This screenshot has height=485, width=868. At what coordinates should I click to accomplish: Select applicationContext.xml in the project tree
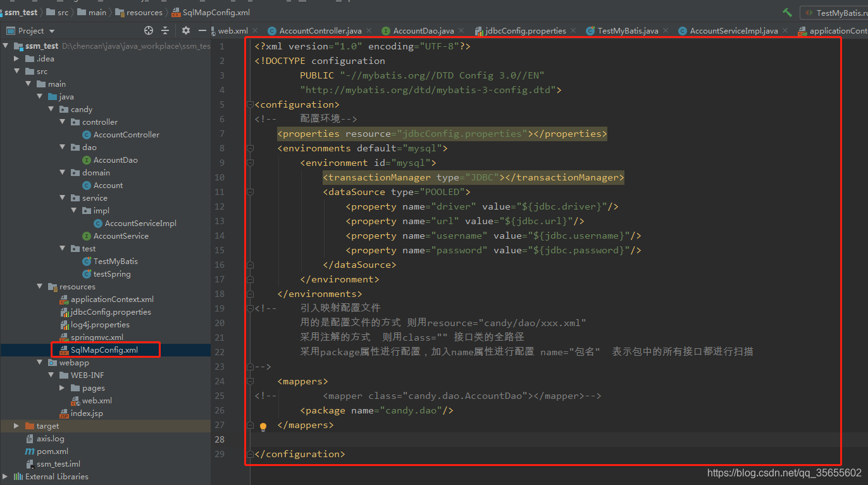pos(112,299)
